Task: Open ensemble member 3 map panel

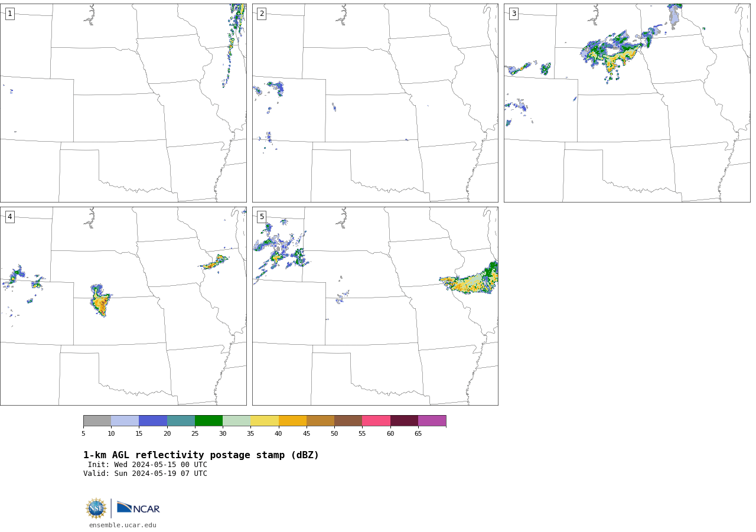Action: pyautogui.click(x=627, y=103)
